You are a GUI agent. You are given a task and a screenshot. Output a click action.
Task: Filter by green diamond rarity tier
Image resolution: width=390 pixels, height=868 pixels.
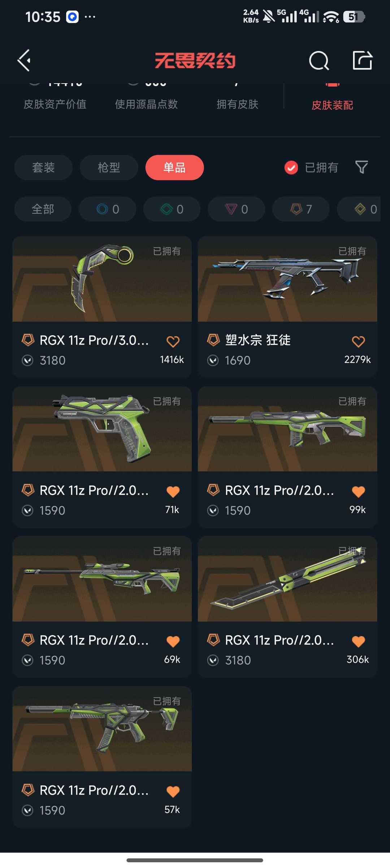[172, 209]
